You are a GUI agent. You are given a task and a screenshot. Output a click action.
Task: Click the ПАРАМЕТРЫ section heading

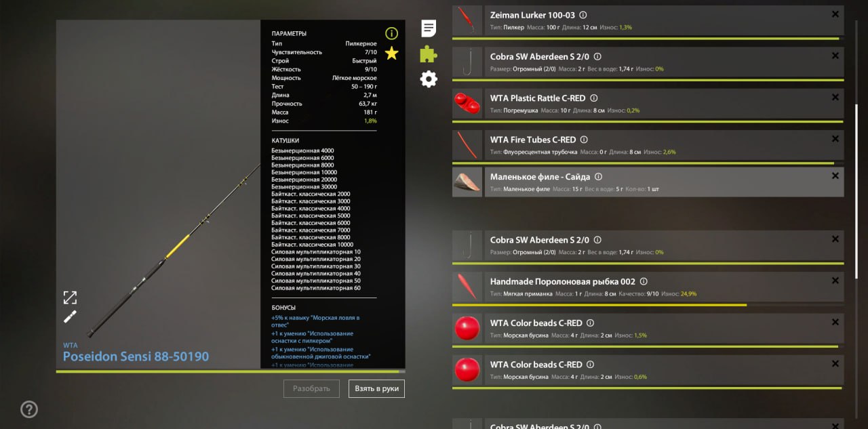pyautogui.click(x=289, y=33)
